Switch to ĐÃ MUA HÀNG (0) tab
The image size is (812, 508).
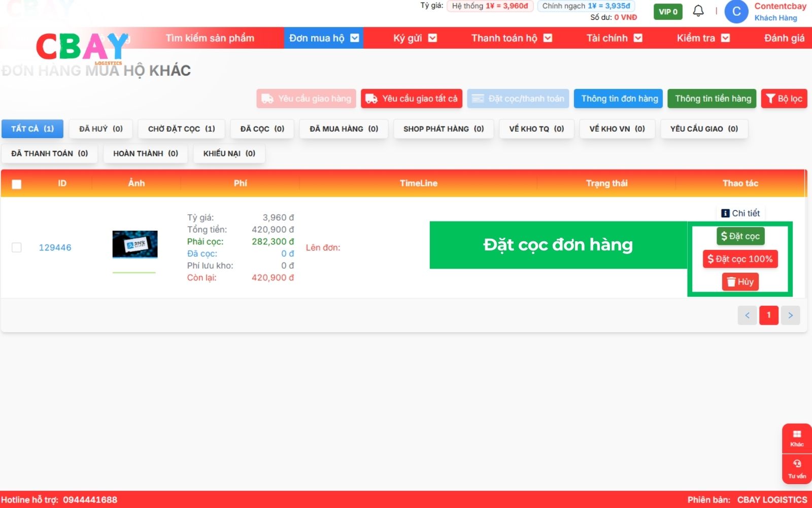[344, 129]
